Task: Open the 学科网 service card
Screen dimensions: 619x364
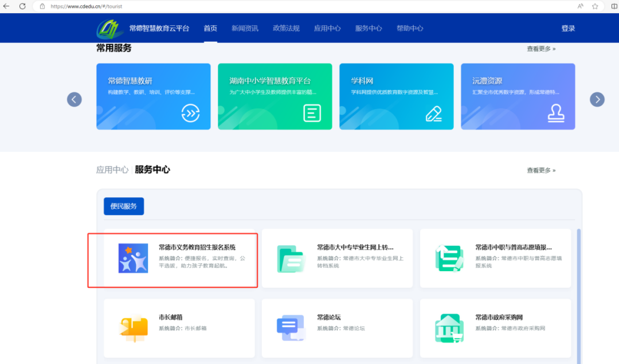Action: (x=397, y=96)
